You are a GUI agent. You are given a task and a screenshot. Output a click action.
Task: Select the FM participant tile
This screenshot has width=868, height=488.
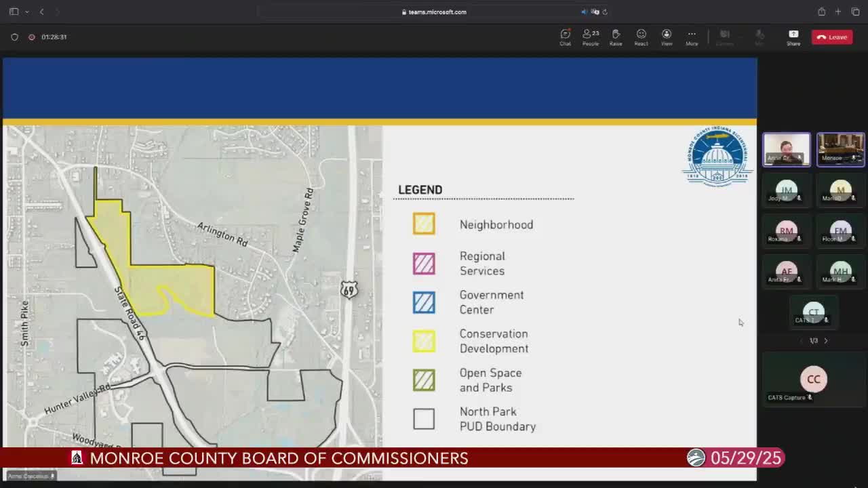841,232
